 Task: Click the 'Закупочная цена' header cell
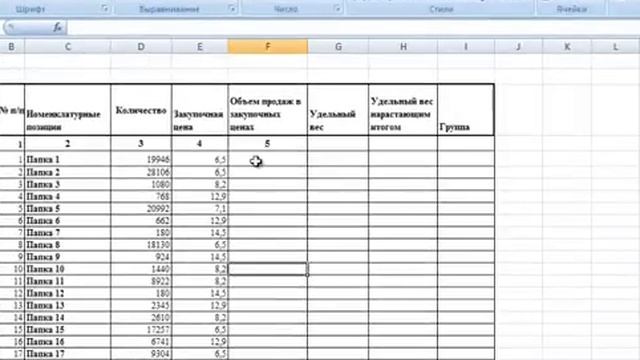(x=200, y=110)
